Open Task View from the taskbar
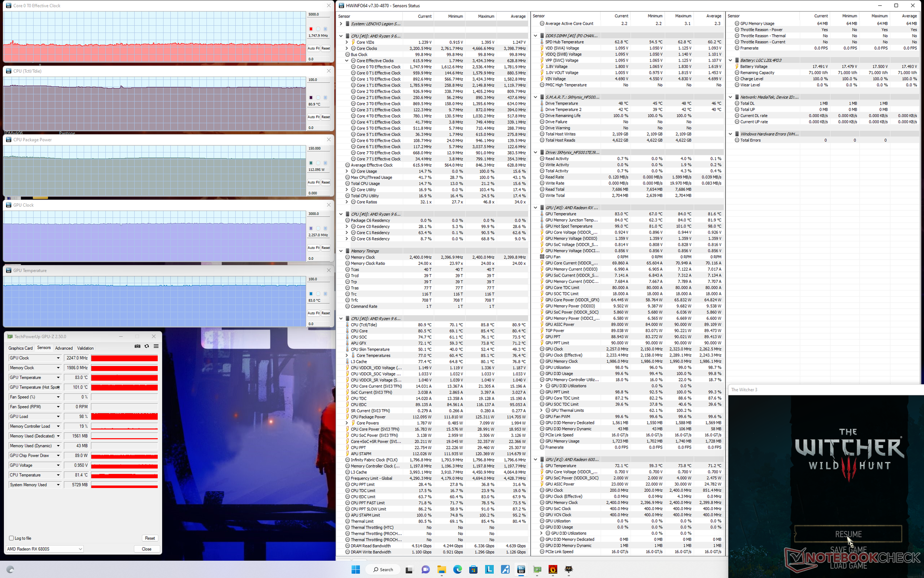Viewport: 924px width, 578px height. tap(409, 569)
